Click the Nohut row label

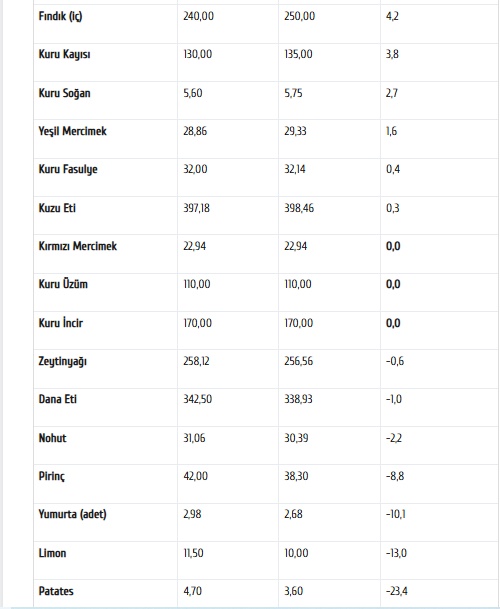(x=52, y=438)
